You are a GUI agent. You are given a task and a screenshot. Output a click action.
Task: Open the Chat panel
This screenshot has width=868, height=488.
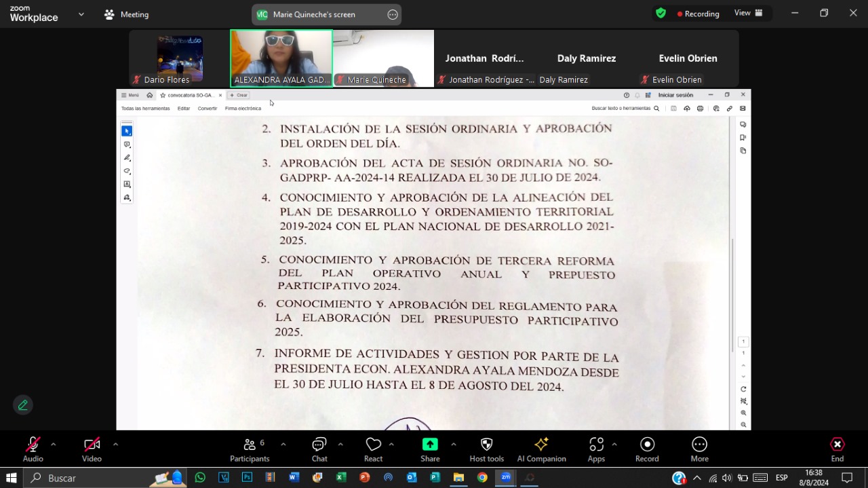[319, 449]
